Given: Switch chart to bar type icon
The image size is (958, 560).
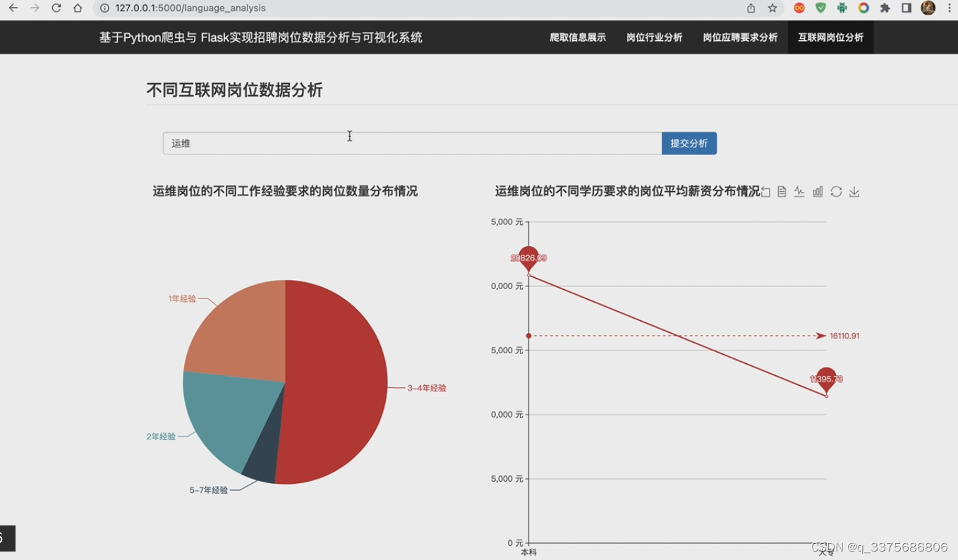Looking at the screenshot, I should (818, 192).
